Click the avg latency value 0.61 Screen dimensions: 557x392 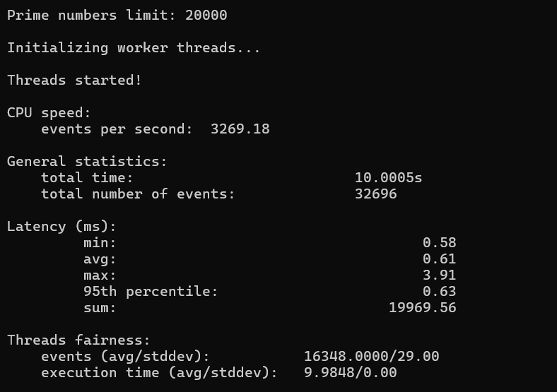(439, 259)
